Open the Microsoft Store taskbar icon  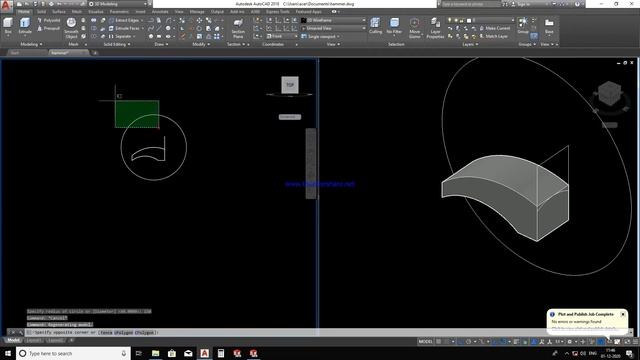172,353
